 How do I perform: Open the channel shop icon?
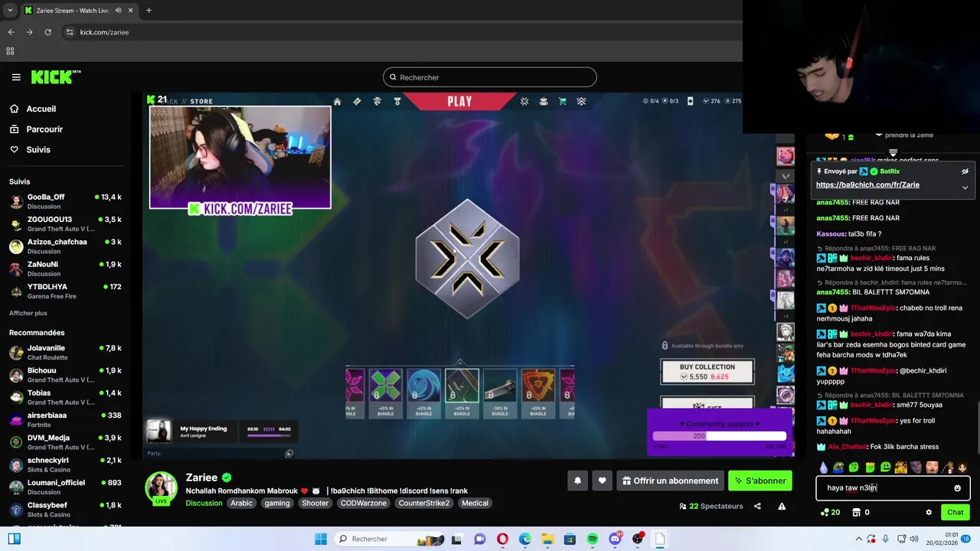tap(856, 512)
